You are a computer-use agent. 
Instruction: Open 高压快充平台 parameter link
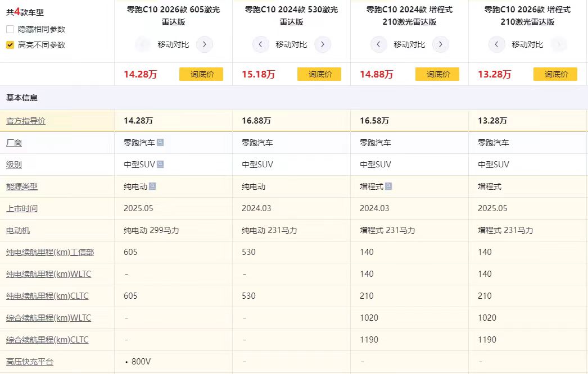click(30, 362)
